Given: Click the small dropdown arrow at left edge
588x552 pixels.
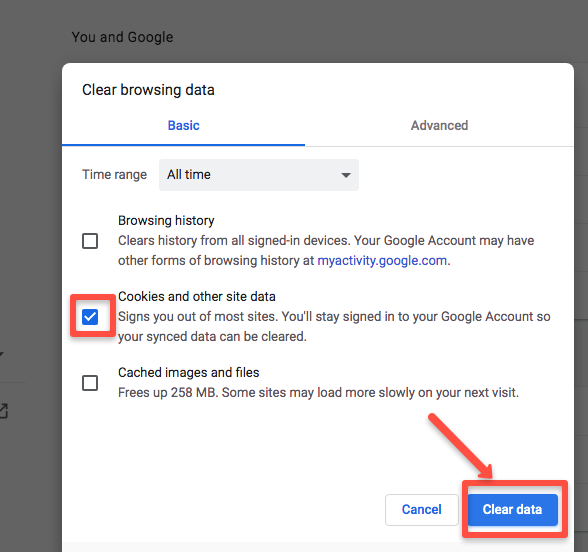Looking at the screenshot, I should click(x=1, y=353).
